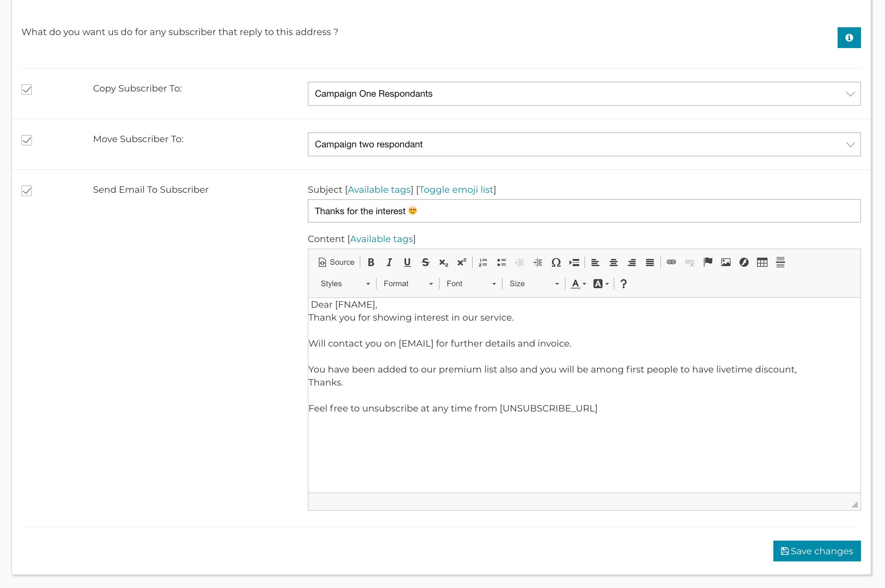Insert a table into the editor
885x588 pixels.
(762, 262)
